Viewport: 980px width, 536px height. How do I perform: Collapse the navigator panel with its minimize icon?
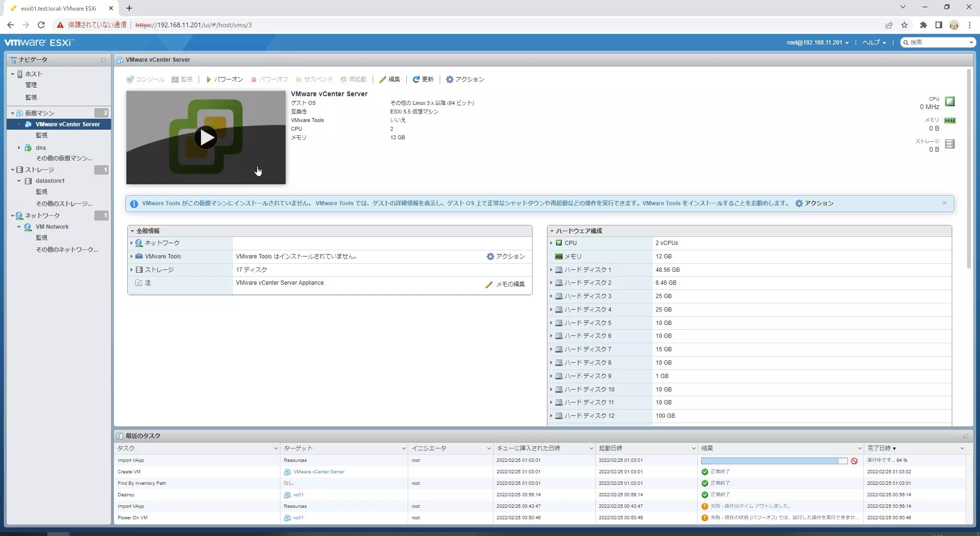coord(103,60)
